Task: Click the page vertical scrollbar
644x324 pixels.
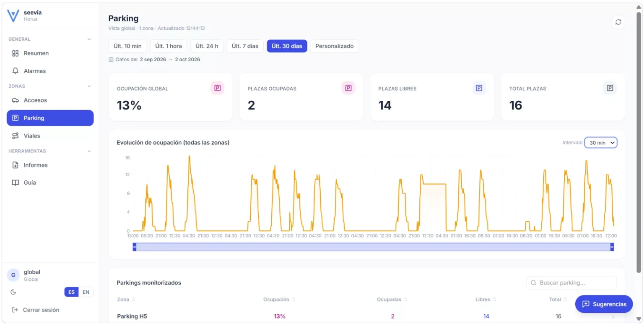Action: (639, 143)
